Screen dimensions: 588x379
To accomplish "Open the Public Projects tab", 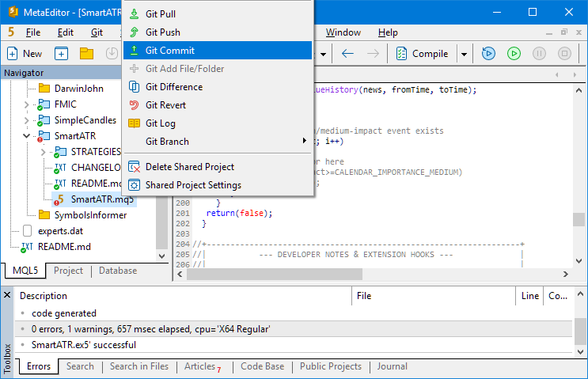I will click(x=331, y=366).
